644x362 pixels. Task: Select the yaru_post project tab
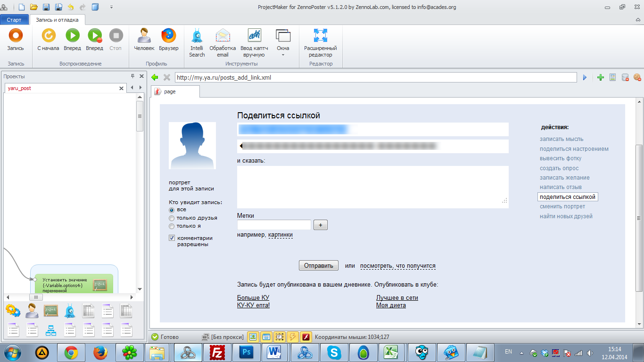tap(19, 88)
